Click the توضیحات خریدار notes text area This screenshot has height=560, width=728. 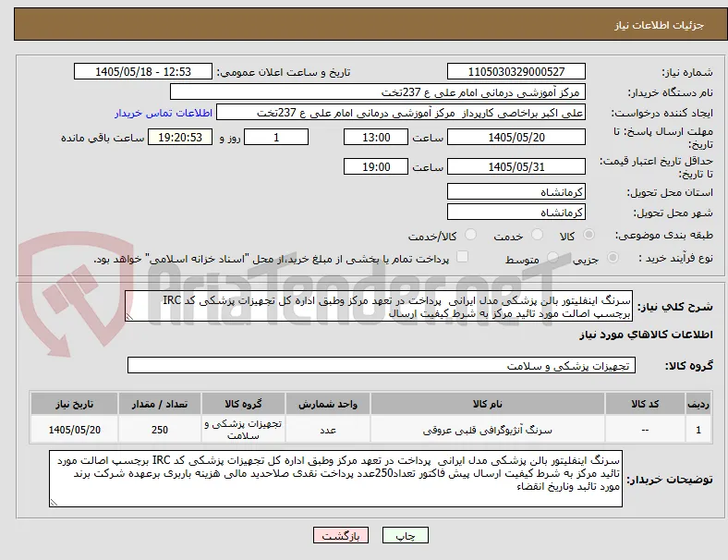click(x=335, y=479)
